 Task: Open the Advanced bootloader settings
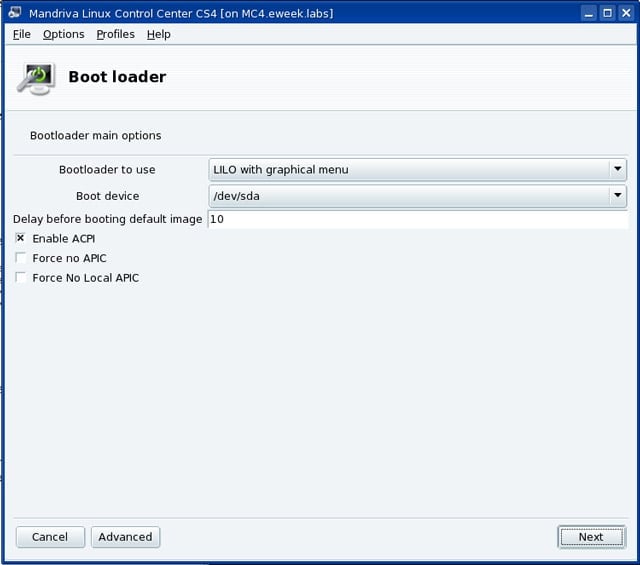pos(125,537)
